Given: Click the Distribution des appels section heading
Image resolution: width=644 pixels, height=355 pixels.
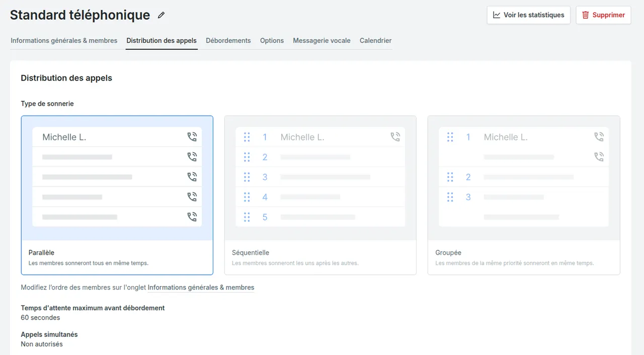Looking at the screenshot, I should (66, 78).
